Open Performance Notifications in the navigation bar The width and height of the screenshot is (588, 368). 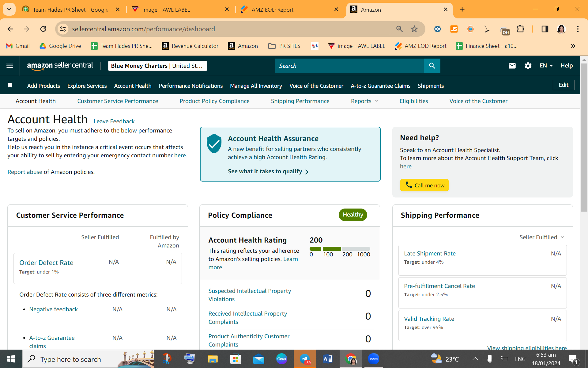pos(191,86)
